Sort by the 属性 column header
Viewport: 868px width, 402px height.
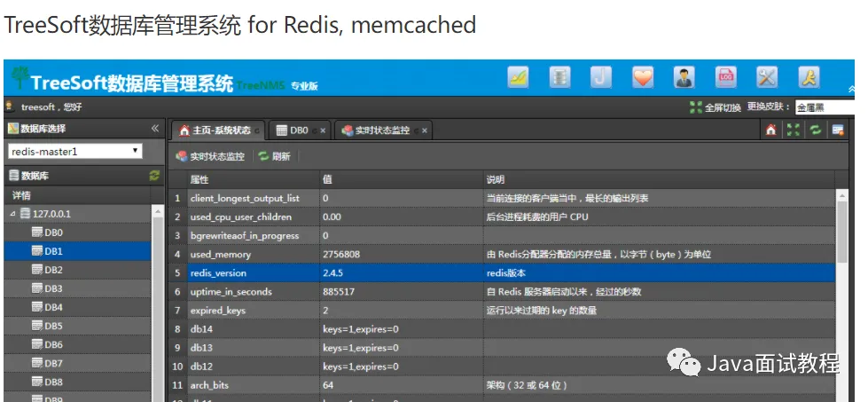coord(253,179)
